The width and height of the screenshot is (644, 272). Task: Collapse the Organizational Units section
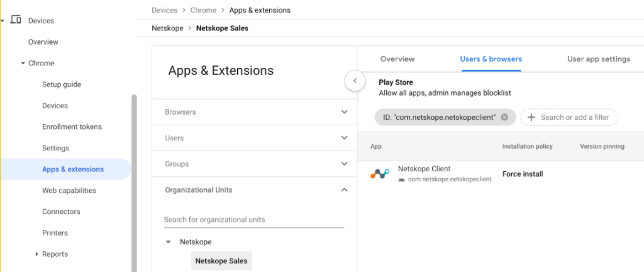tap(345, 190)
